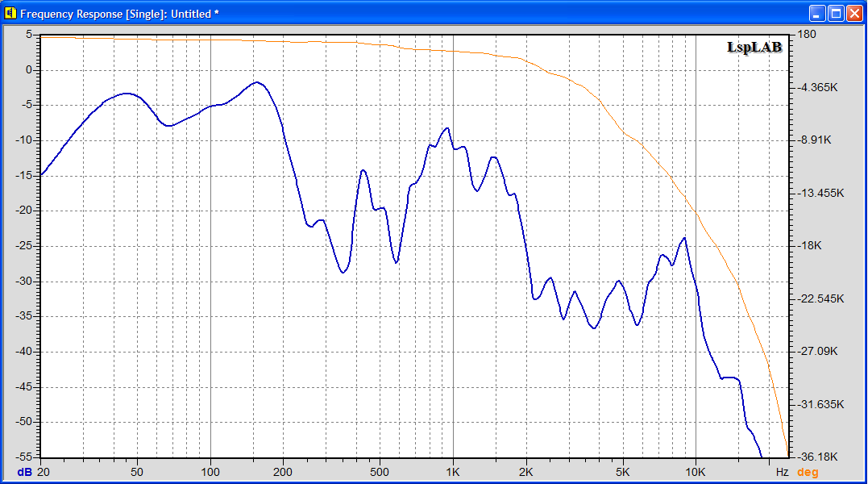Viewport: 868px width, 484px height.
Task: Select the blue 'dB' axis label
Action: (x=25, y=473)
